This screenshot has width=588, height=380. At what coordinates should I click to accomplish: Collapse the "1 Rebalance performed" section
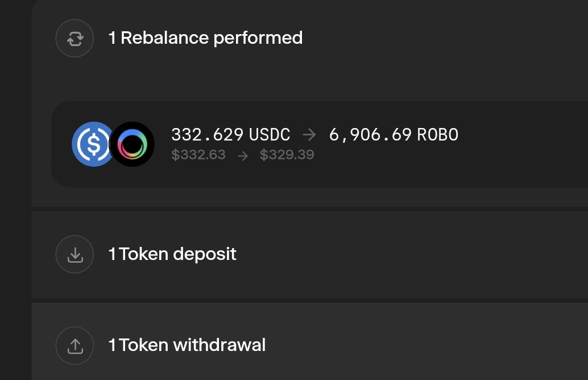[x=205, y=38]
